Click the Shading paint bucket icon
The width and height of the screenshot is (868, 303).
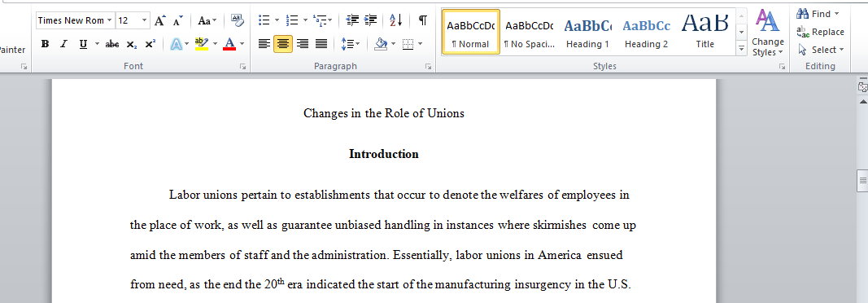pos(380,44)
